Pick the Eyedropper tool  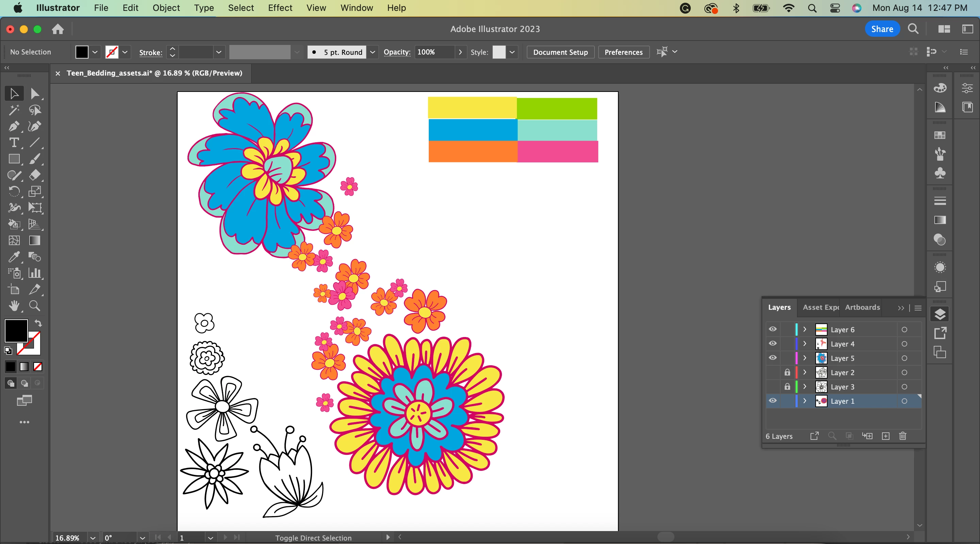(14, 257)
